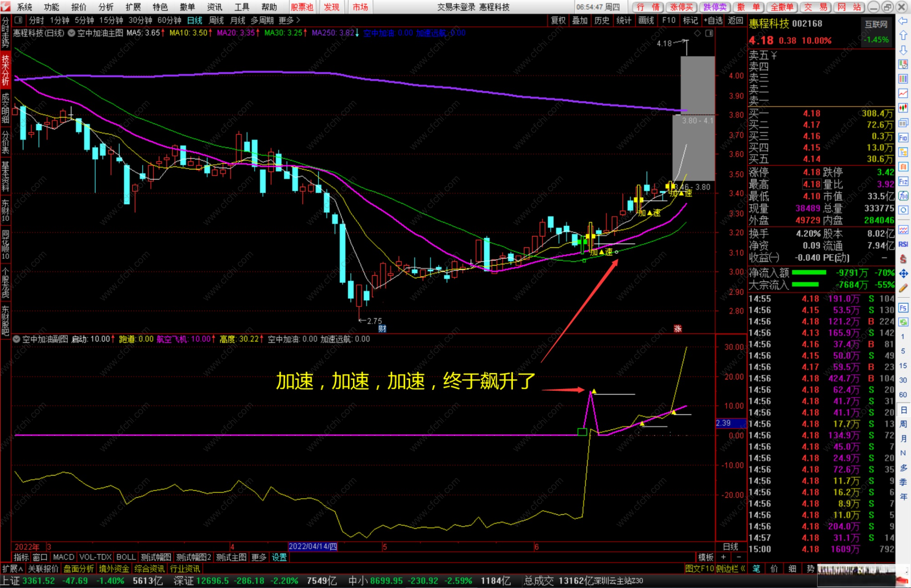Toggle the panel icon left of 分时
Image resolution: width=911 pixels, height=588 pixels.
(19, 20)
